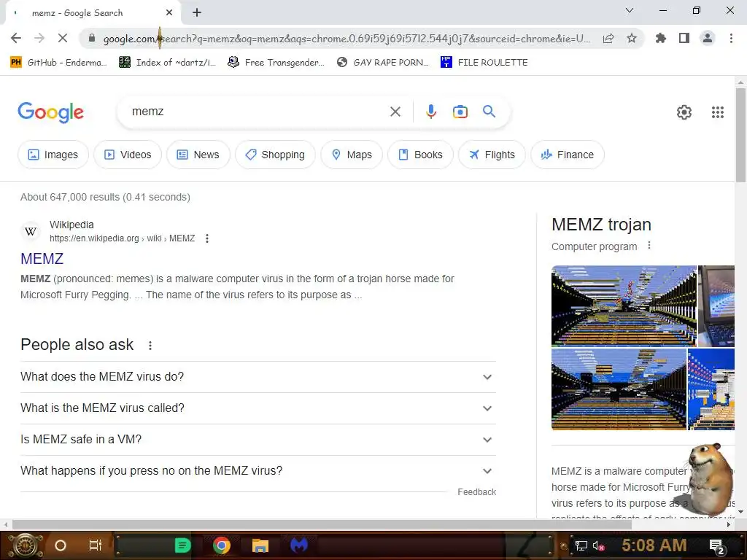Open Malwarebytes from the taskbar
747x560 pixels.
click(x=299, y=545)
